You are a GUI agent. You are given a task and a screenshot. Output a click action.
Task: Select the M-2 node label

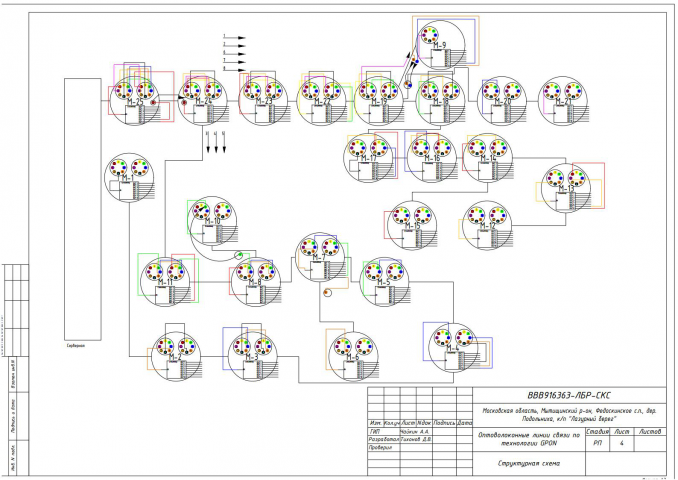pyautogui.click(x=175, y=357)
